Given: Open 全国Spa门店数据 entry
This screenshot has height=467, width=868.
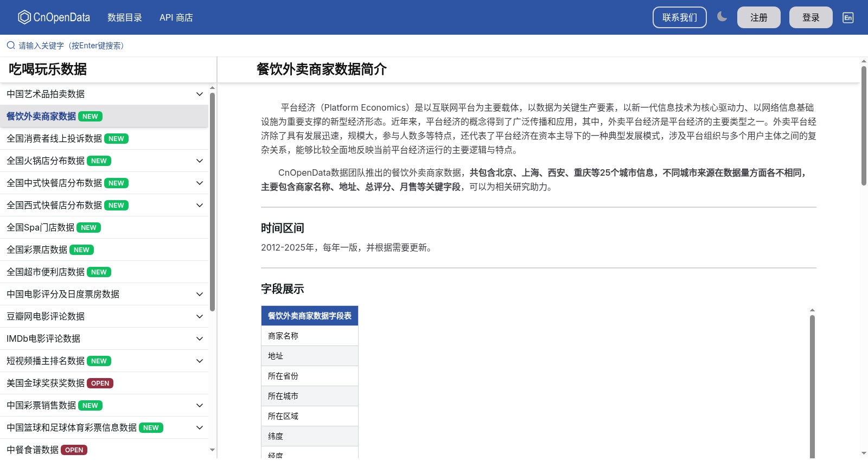Looking at the screenshot, I should click(x=104, y=227).
